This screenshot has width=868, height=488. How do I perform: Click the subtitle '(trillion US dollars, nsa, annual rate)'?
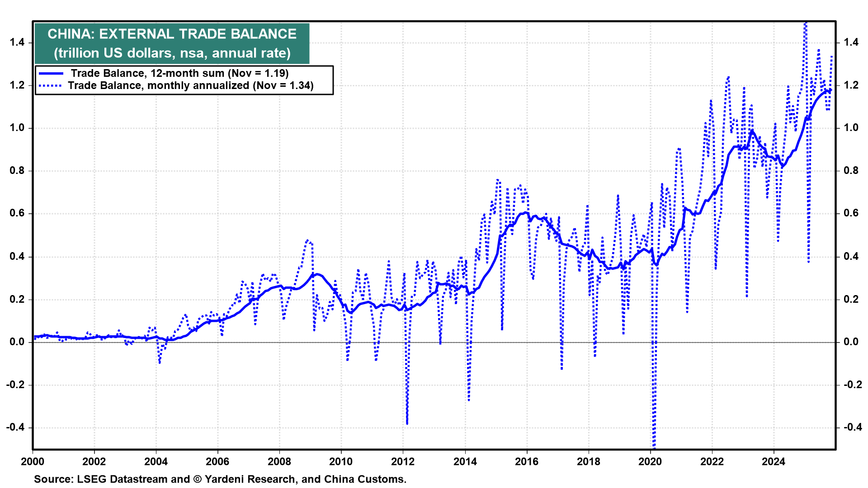tap(172, 53)
